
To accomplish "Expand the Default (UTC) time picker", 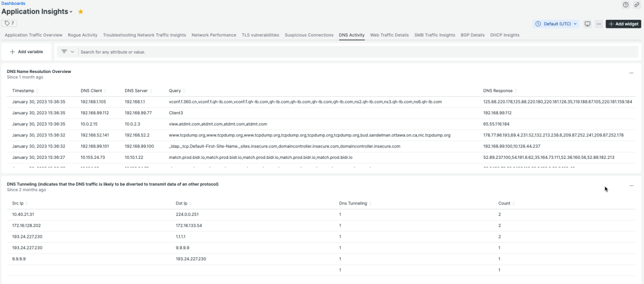I will pyautogui.click(x=557, y=24).
